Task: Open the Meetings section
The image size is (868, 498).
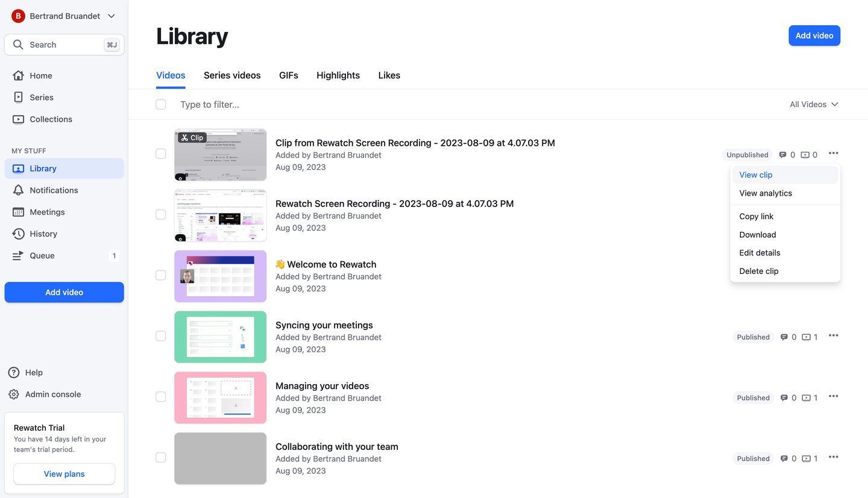Action: tap(47, 212)
